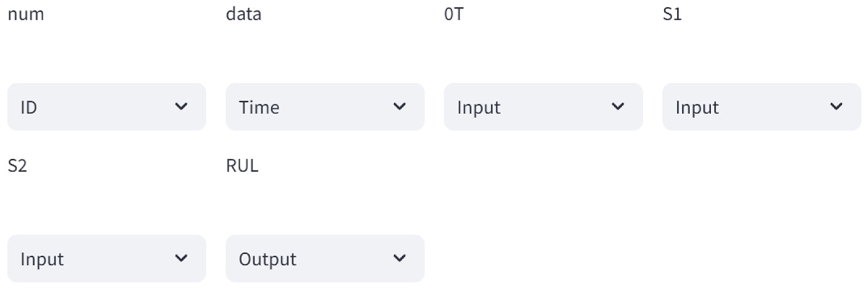
Task: Click the selected 'Output' value text
Action: click(x=268, y=259)
